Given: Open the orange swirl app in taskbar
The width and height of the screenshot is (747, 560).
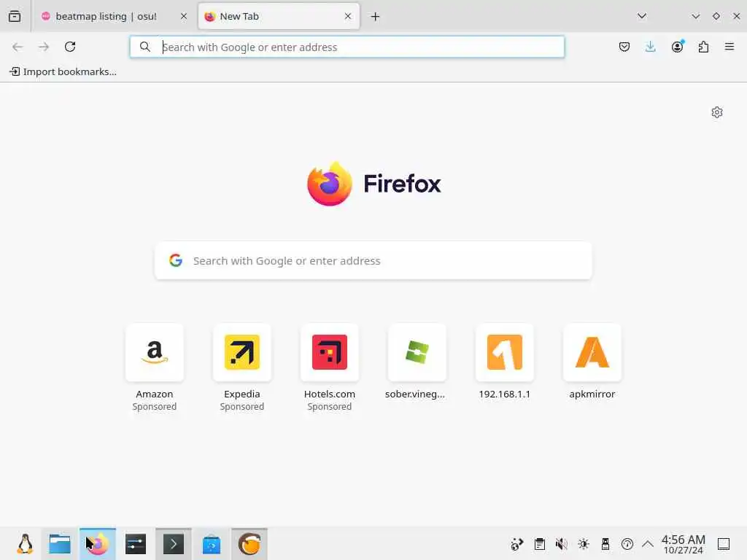Looking at the screenshot, I should click(249, 544).
